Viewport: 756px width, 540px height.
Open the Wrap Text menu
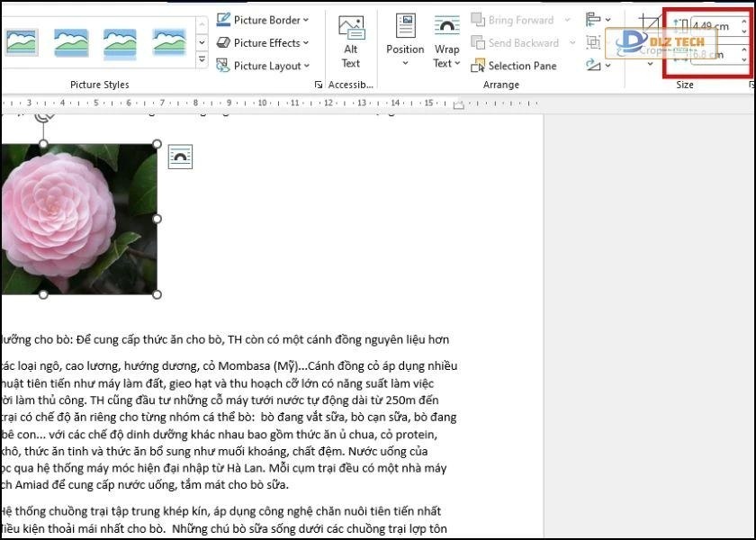pyautogui.click(x=446, y=42)
